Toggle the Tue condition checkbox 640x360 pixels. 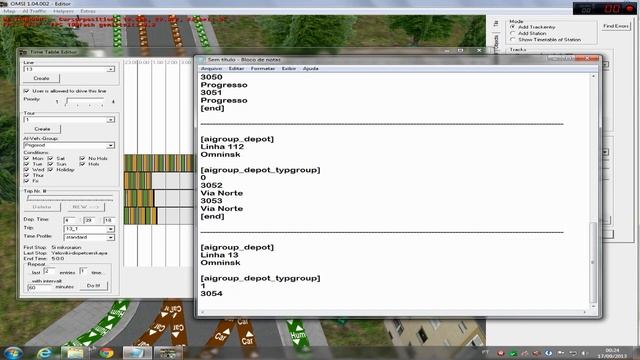tap(27, 164)
